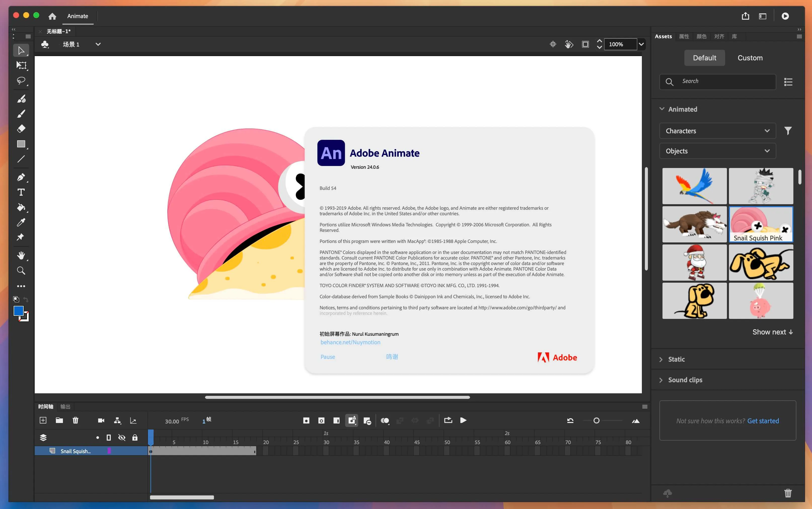Viewport: 812px width, 509px height.
Task: Open the Assets panel options menu
Action: (x=799, y=36)
